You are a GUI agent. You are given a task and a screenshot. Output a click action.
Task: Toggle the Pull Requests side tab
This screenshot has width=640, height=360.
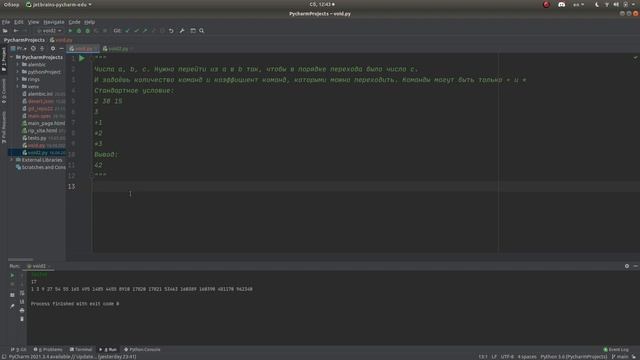tap(4, 127)
